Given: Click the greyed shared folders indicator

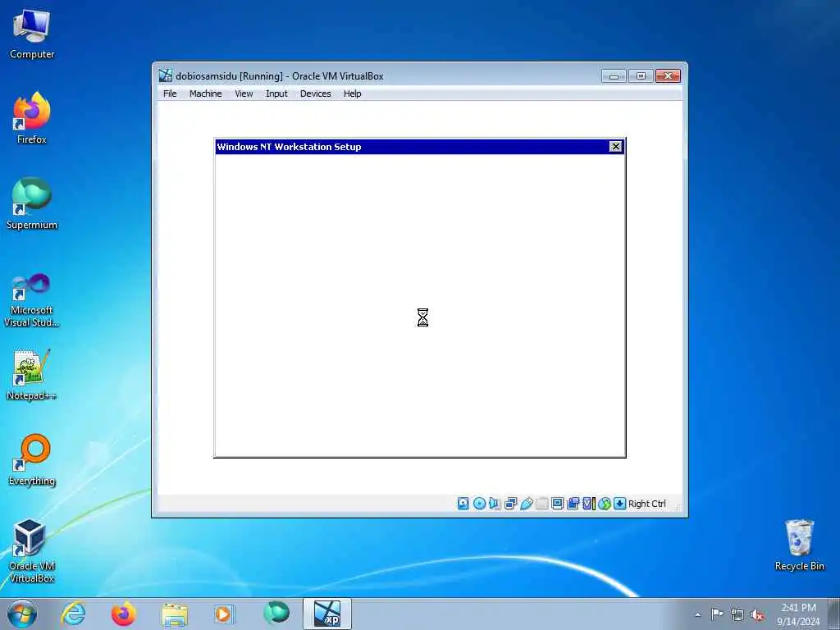Looking at the screenshot, I should (x=541, y=504).
